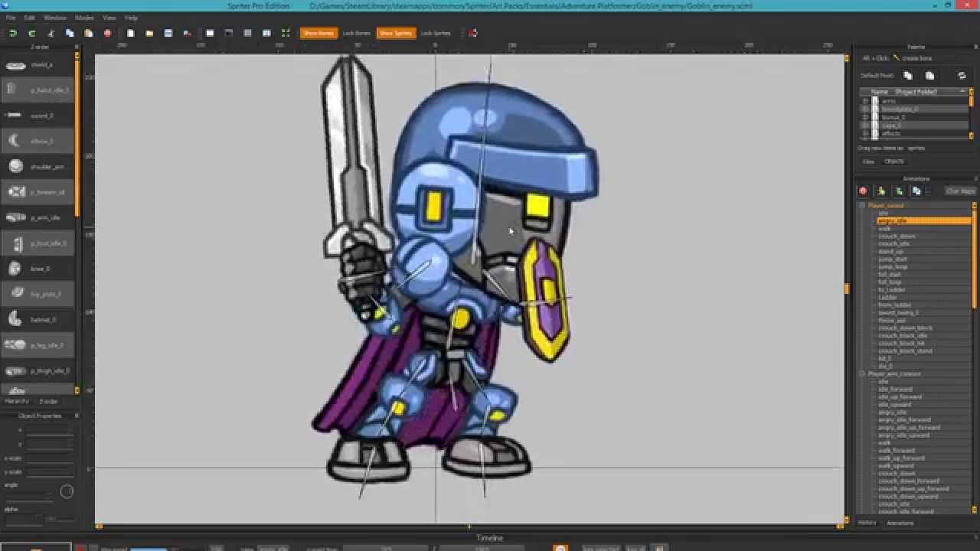Toggle the Show Bones button
980x551 pixels.
tap(318, 33)
